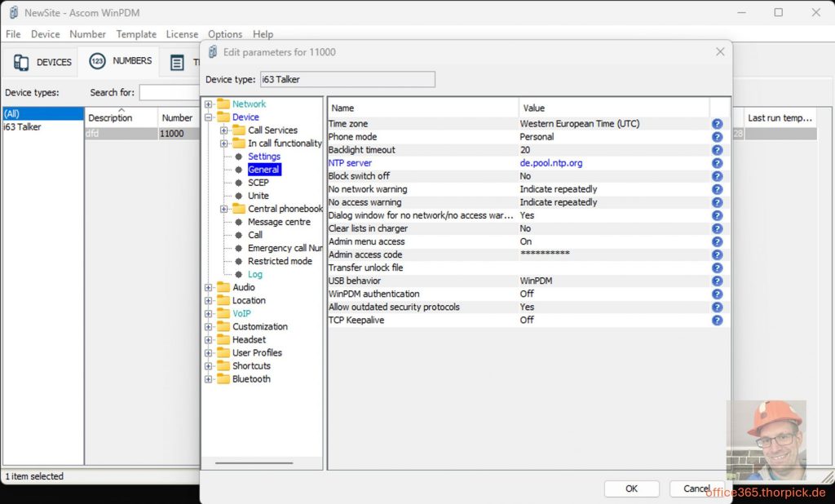Viewport: 835px width, 504px height.
Task: Expand the Call Services subfolder
Action: pos(224,130)
